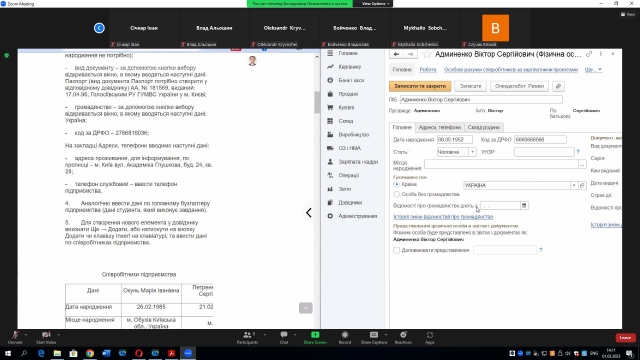Open the View Options dropdown in Zoom
The height and width of the screenshot is (360, 640).
pyautogui.click(x=376, y=4)
